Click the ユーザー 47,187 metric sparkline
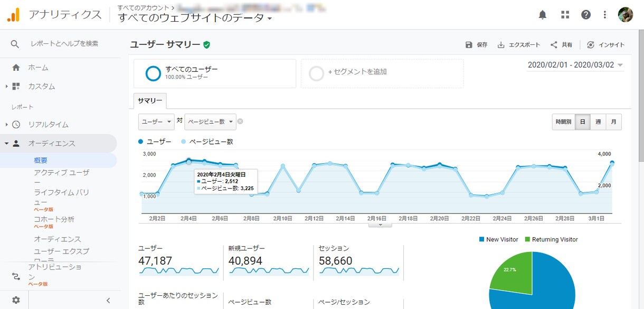This screenshot has width=644, height=309. click(x=179, y=271)
